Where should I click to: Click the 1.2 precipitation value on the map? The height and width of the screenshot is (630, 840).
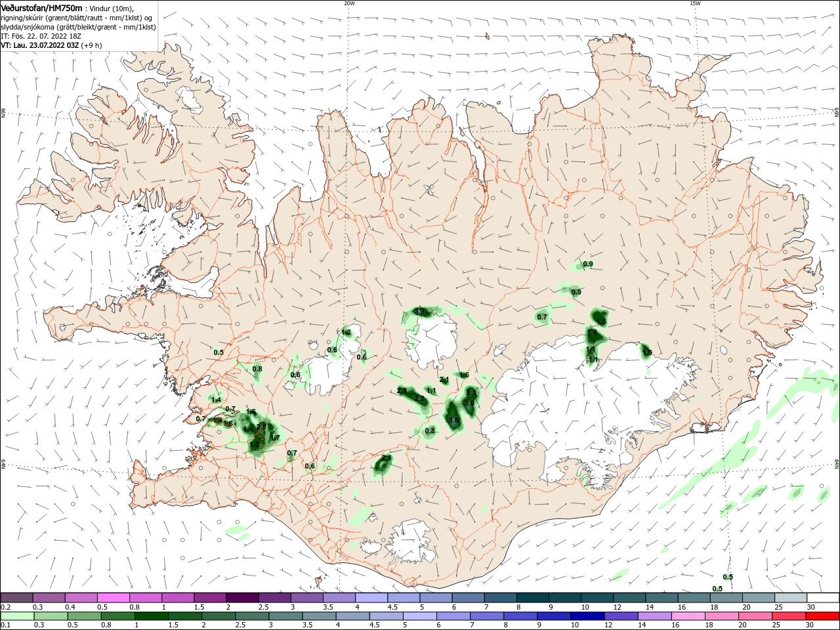tap(346, 333)
